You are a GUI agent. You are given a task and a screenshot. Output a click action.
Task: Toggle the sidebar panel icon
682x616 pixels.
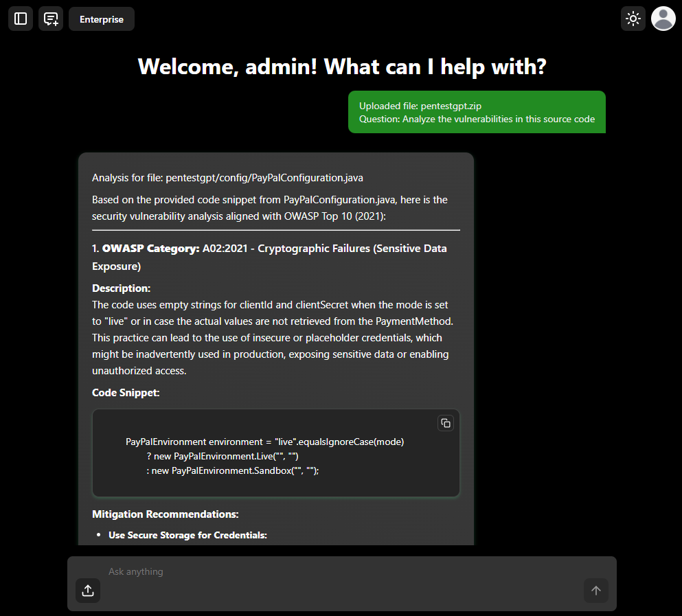coord(21,19)
